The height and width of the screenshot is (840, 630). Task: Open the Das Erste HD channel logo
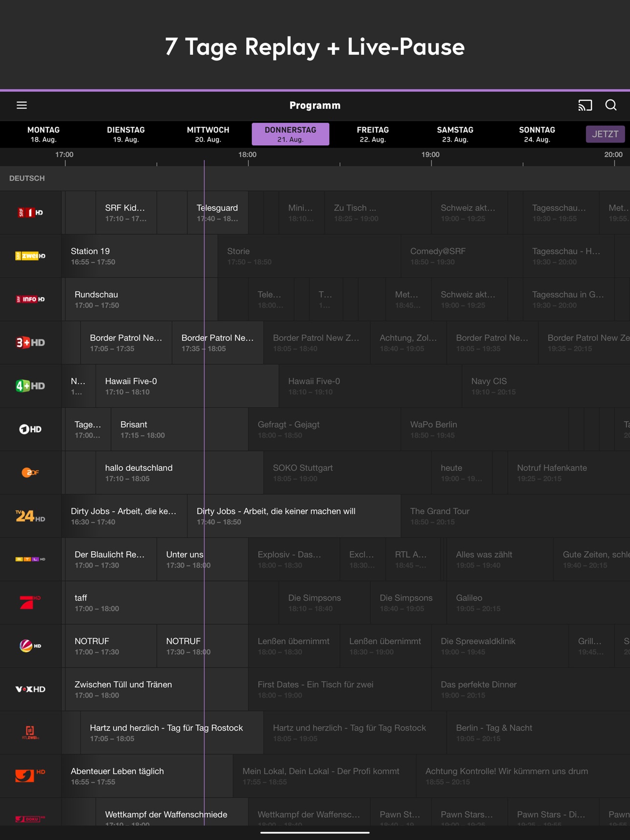click(30, 429)
